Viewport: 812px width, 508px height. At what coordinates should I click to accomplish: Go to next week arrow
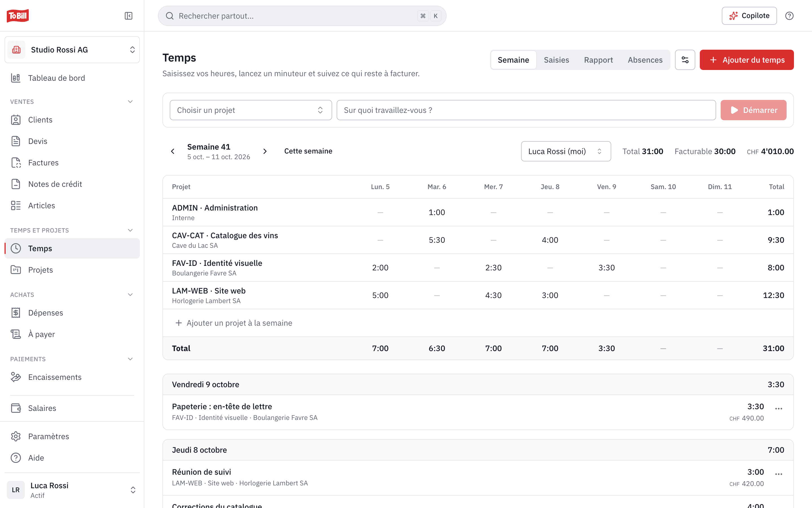click(265, 151)
